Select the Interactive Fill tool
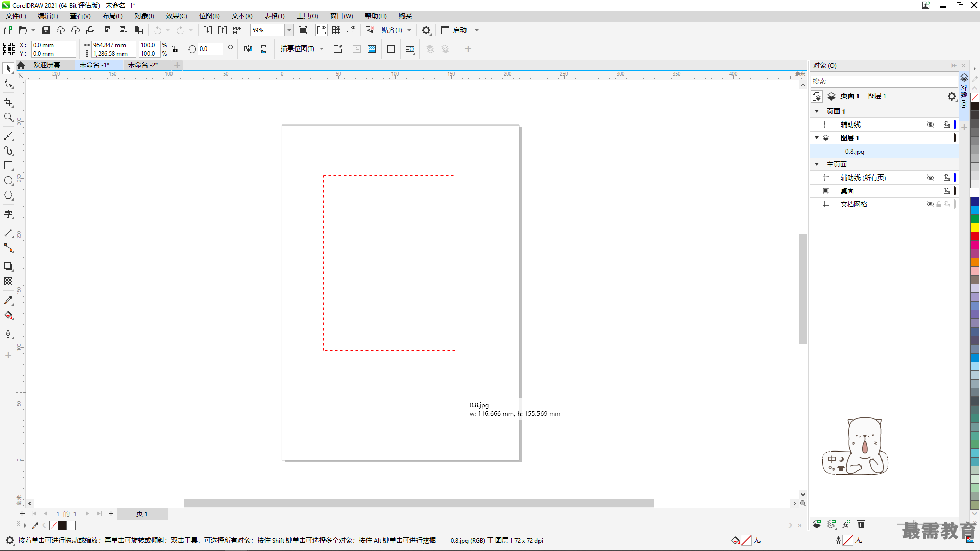This screenshot has width=980, height=551. (8, 315)
